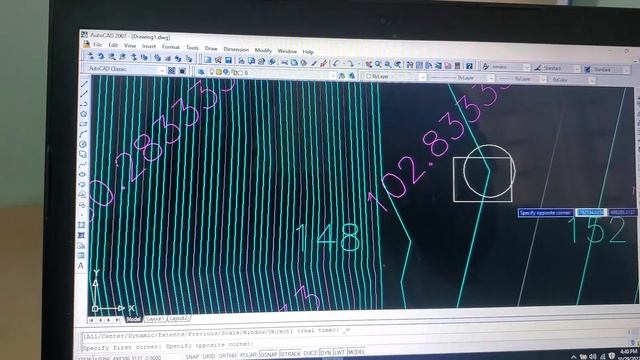The width and height of the screenshot is (640, 360).
Task: Click the Match Properties brush icon
Action: pos(313,63)
